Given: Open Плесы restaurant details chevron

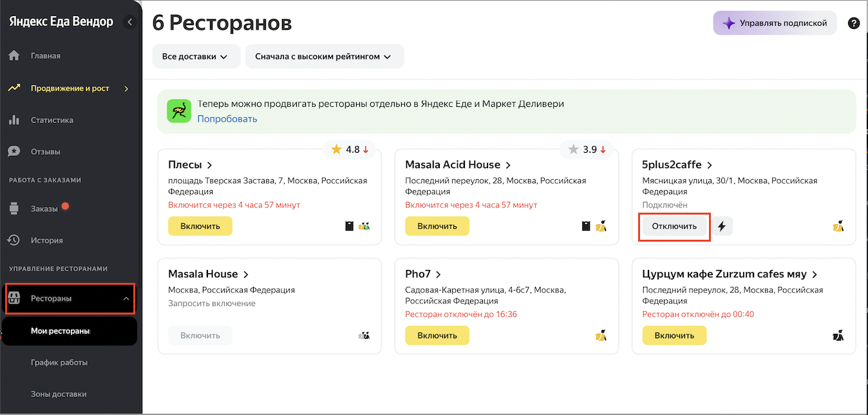Looking at the screenshot, I should (x=210, y=166).
